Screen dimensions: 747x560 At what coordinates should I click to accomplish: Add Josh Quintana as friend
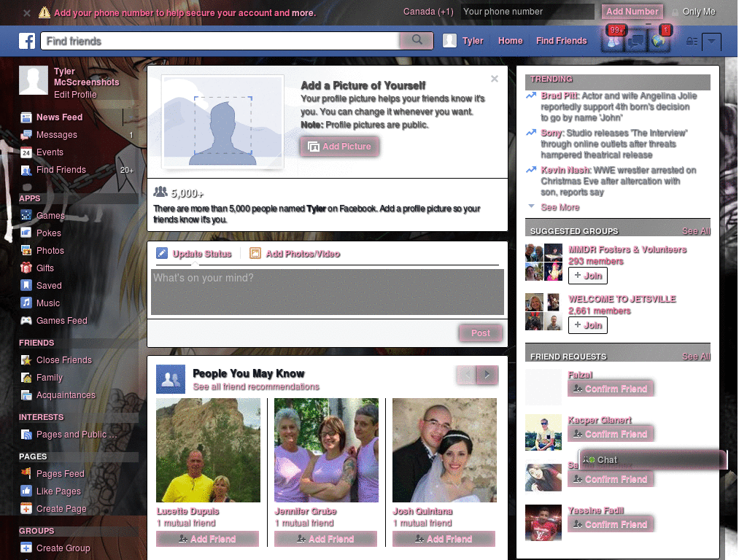click(x=444, y=539)
